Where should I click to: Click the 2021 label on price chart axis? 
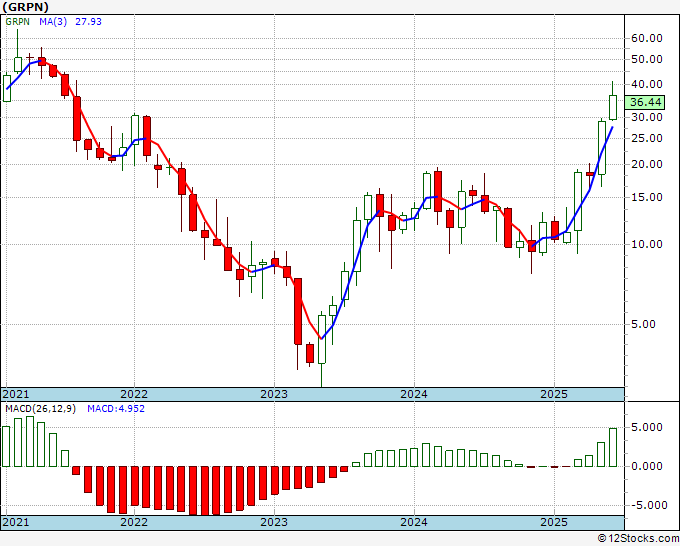pyautogui.click(x=16, y=394)
